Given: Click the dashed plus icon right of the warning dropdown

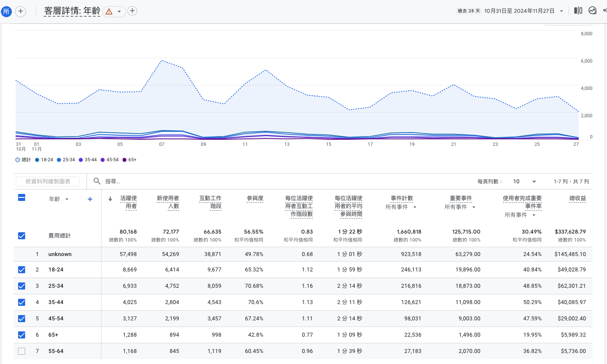Looking at the screenshot, I should coord(132,11).
